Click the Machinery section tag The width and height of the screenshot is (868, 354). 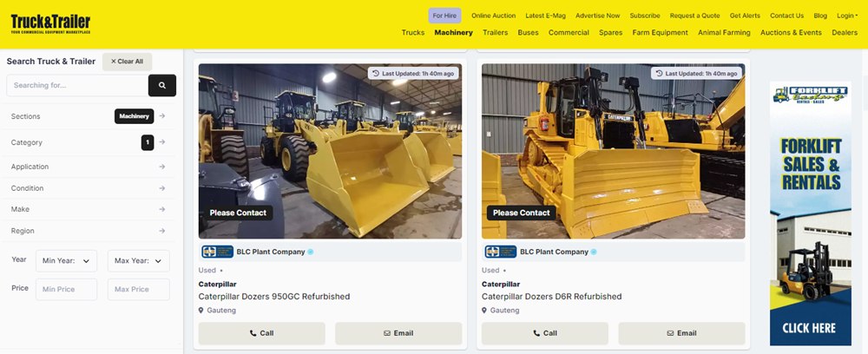[134, 116]
